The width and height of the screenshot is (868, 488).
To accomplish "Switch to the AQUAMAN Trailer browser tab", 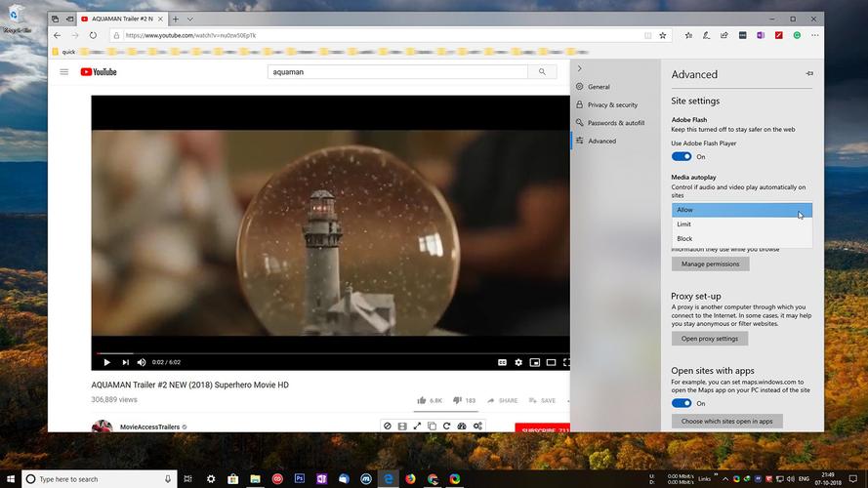I will coord(122,19).
